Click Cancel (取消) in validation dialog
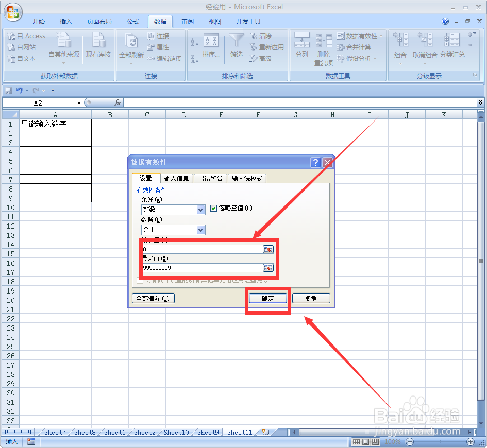 [311, 299]
